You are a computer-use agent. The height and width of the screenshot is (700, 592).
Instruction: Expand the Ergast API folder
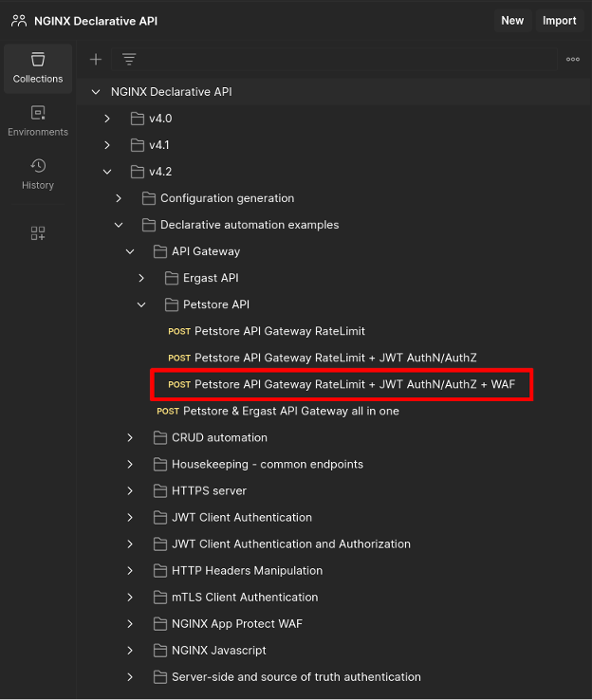tap(141, 278)
